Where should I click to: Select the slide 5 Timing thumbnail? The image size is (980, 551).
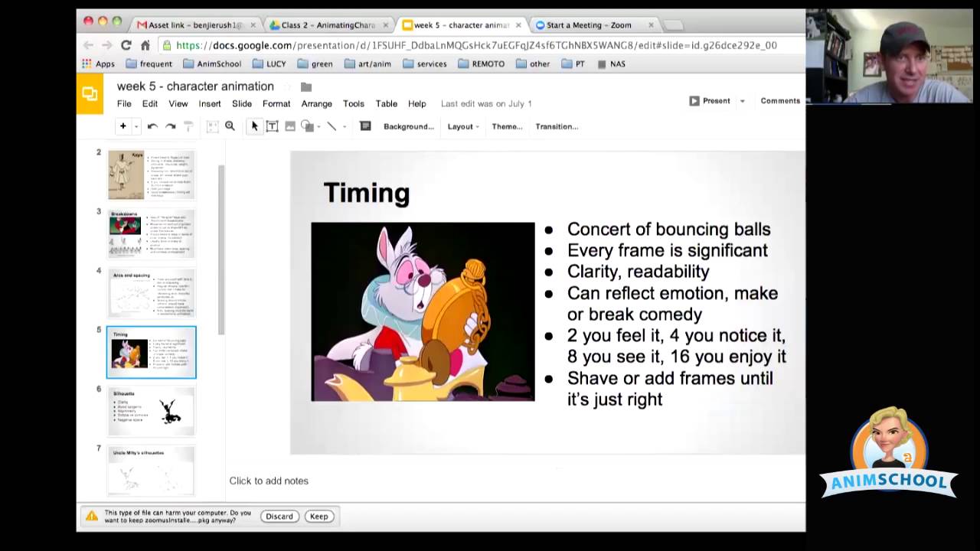point(152,352)
